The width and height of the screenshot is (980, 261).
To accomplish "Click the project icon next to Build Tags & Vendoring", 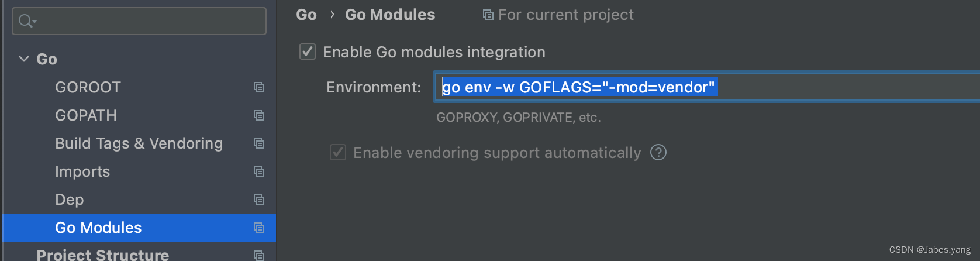I will tap(259, 143).
